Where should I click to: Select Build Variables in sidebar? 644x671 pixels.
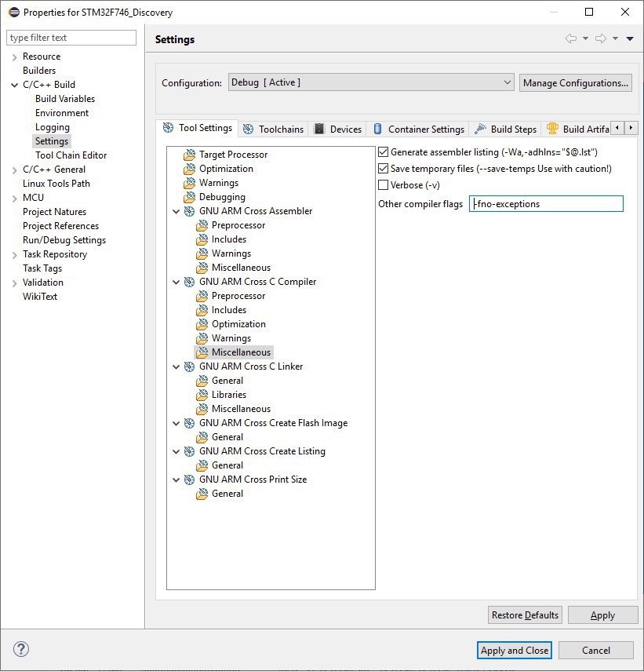point(65,99)
